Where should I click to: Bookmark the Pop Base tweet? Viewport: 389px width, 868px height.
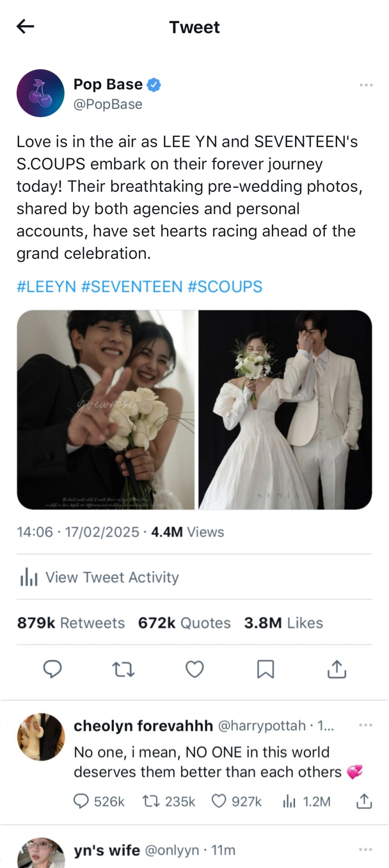265,669
